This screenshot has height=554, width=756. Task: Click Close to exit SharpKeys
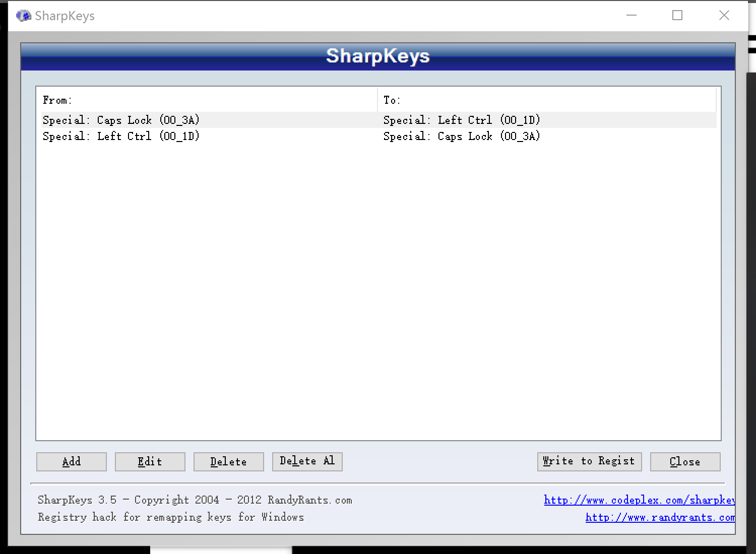click(x=685, y=461)
